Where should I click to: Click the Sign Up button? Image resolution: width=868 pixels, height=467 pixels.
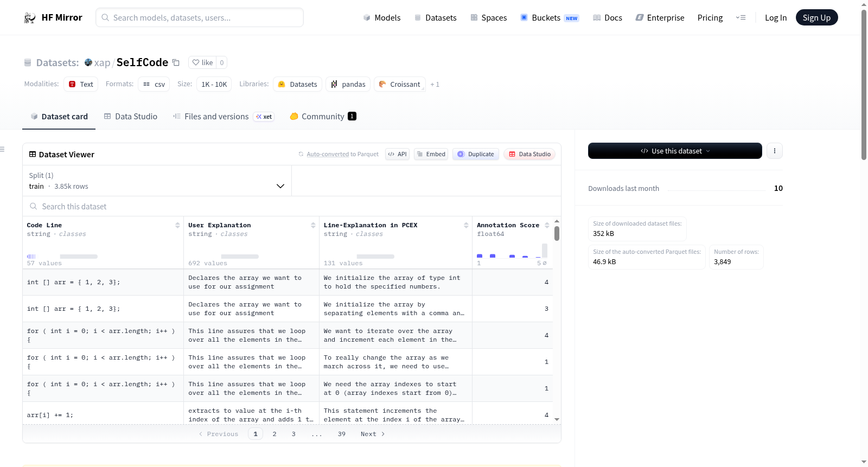(x=816, y=18)
